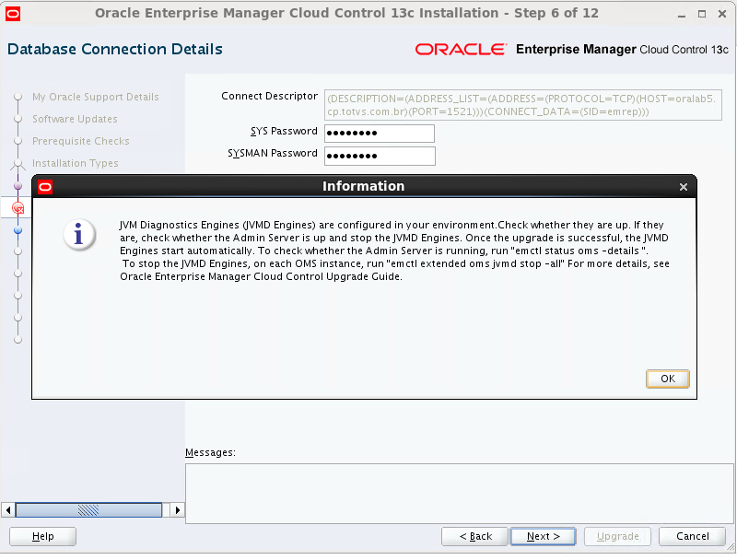Click the JVM Diagnostics Engines message text
This screenshot has height=560, width=737.
click(394, 251)
